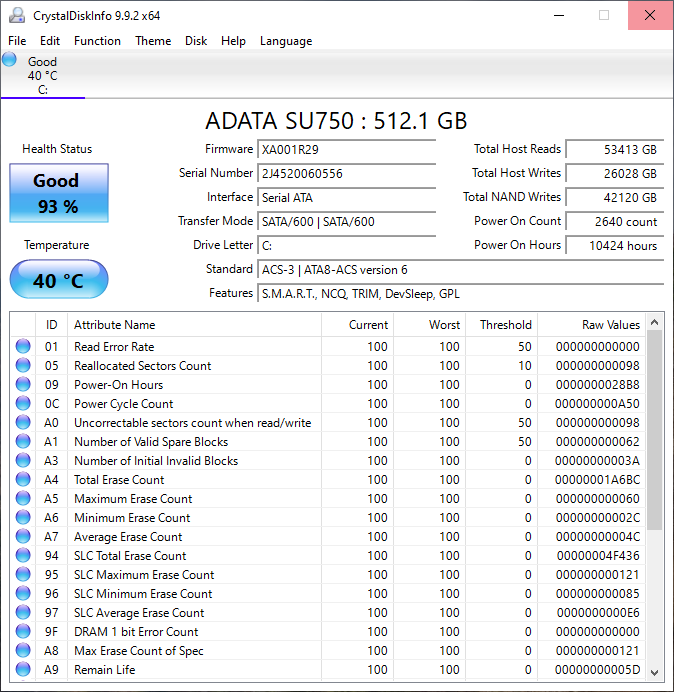Click status orb for SLC Maximum Erase Count

23,574
